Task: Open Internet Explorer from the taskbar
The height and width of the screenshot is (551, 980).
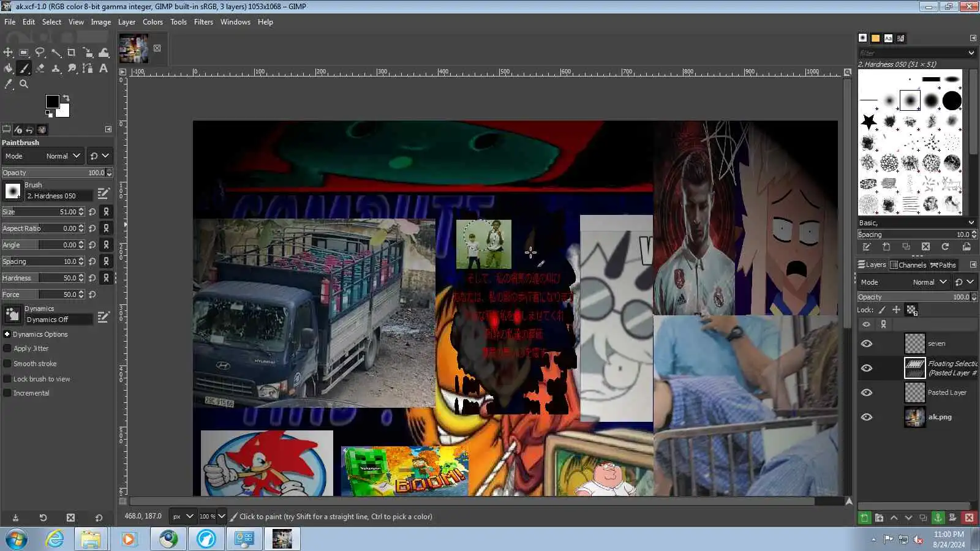Action: coord(55,539)
